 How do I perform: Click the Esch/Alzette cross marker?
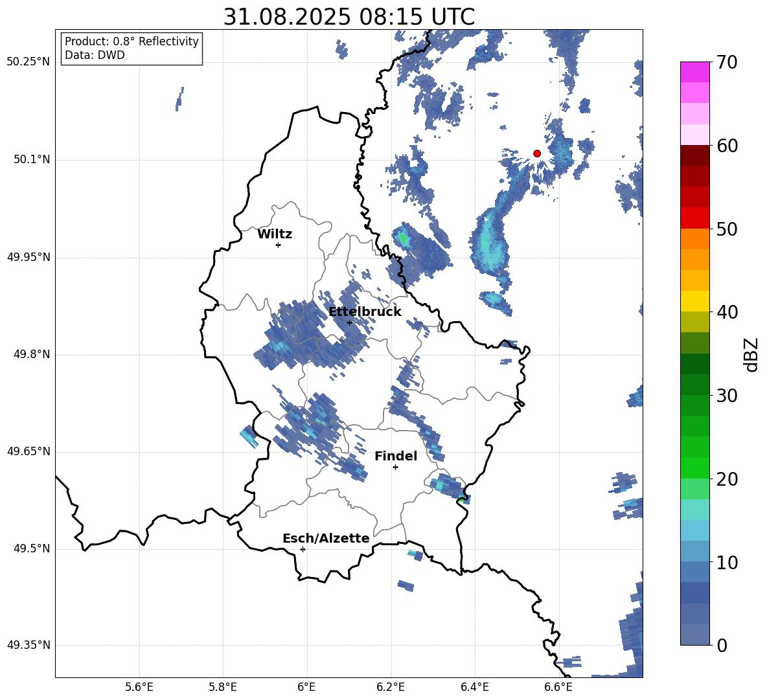coord(303,549)
